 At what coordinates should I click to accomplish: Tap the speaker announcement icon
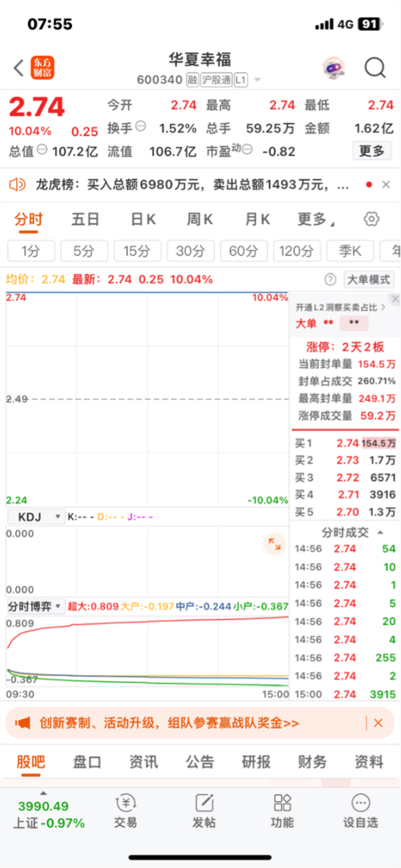point(18,184)
